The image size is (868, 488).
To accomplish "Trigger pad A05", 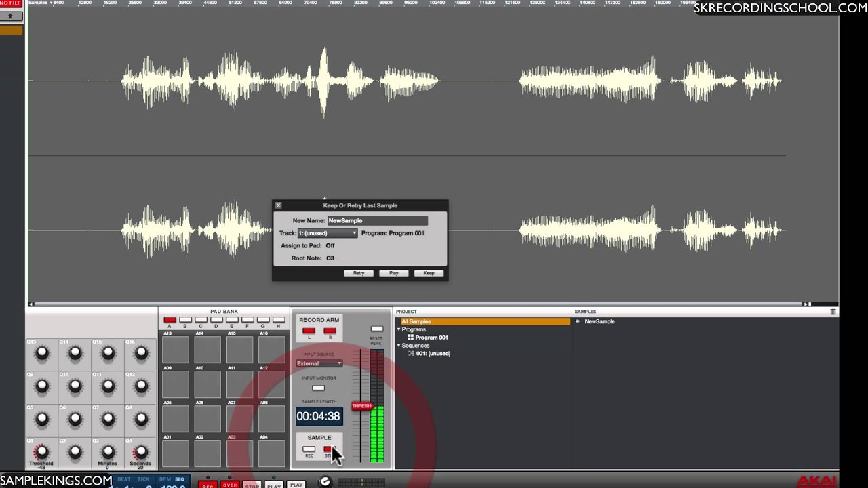I will 176,419.
